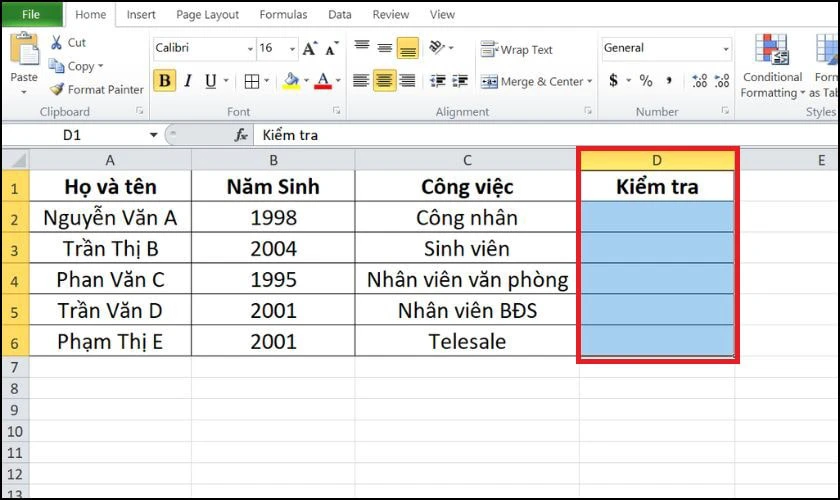Increase font size with Grow Font icon

pos(310,49)
